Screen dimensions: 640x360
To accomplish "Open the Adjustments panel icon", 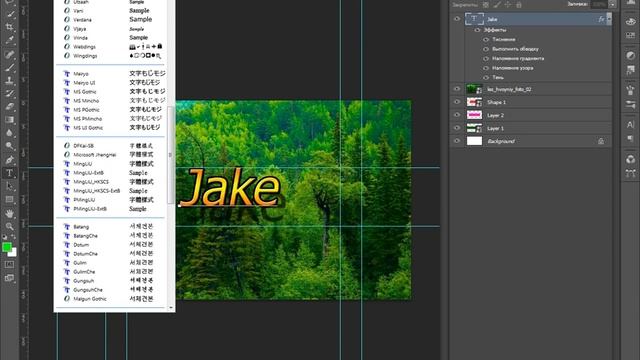I will click(631, 55).
